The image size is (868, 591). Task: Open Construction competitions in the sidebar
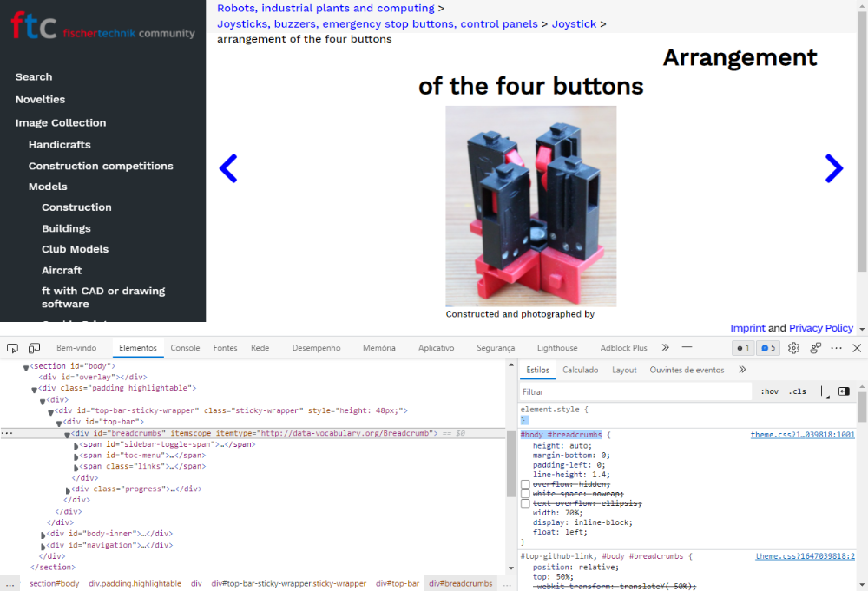[x=101, y=166]
